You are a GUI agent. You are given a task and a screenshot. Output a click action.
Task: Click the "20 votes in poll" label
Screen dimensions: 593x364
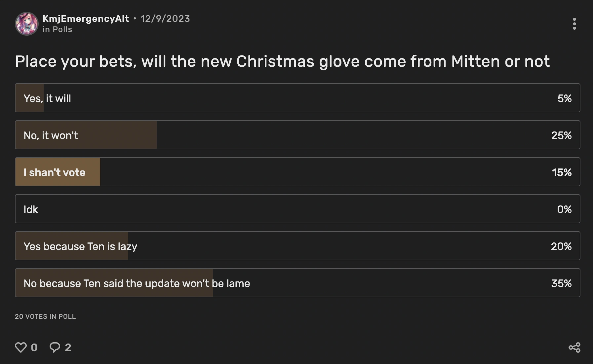coord(45,316)
